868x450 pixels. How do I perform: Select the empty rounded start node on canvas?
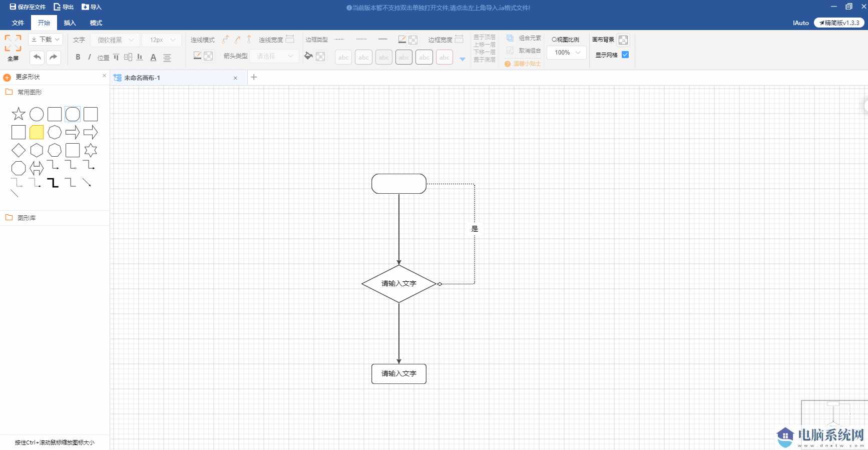coord(399,184)
